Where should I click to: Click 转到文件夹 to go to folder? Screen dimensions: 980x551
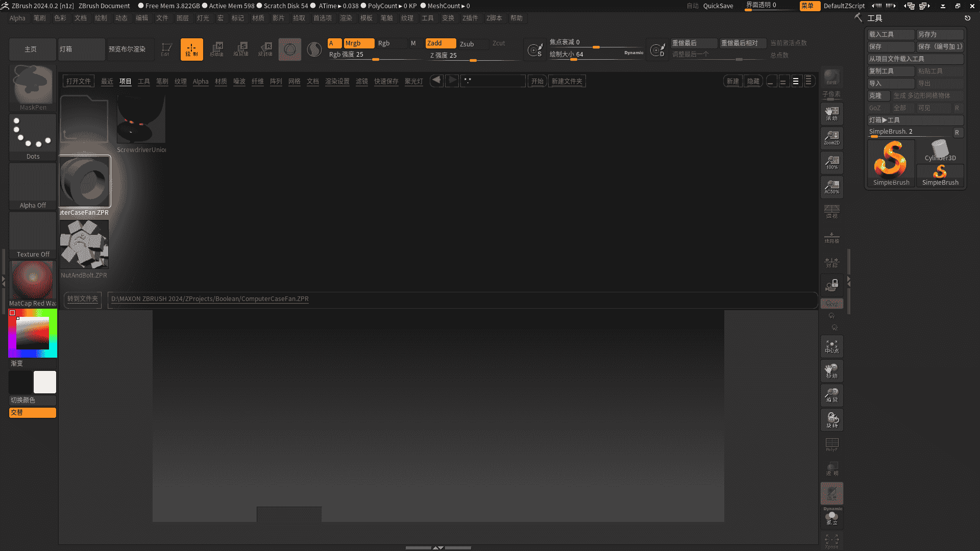pos(82,300)
